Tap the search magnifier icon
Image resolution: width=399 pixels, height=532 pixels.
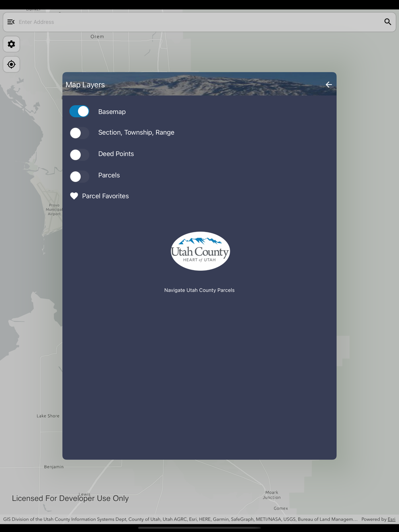click(387, 22)
